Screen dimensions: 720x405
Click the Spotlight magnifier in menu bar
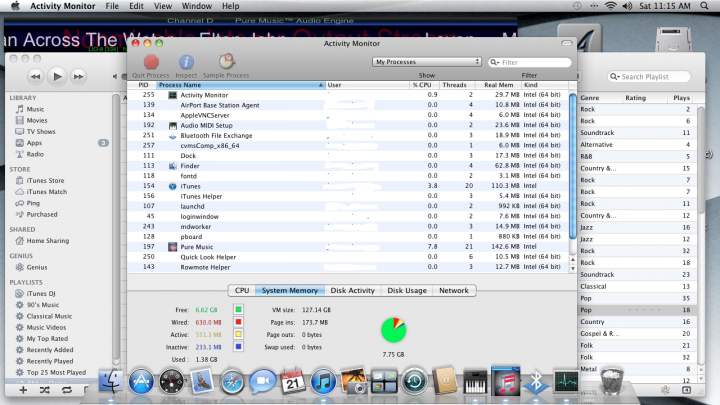click(704, 6)
